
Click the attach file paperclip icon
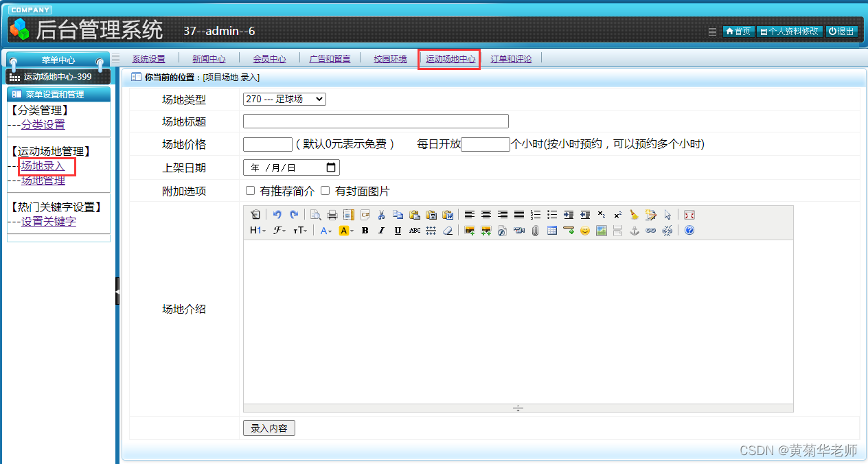pos(536,231)
